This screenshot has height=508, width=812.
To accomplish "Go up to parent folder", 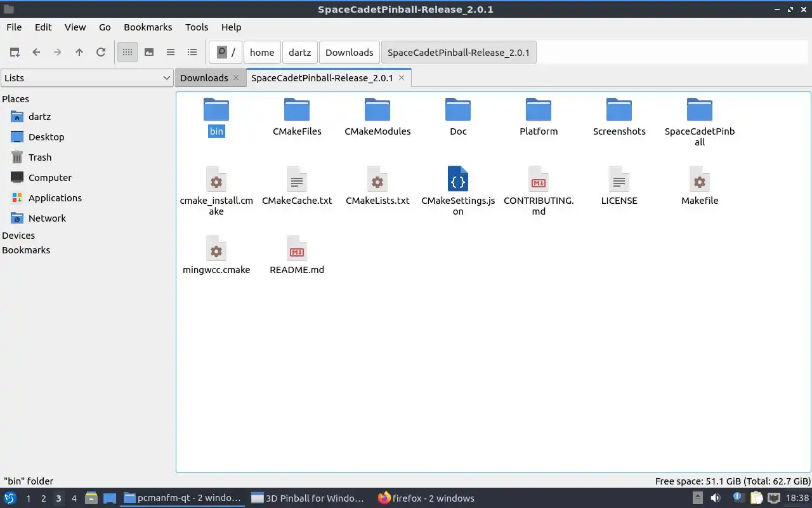I will pyautogui.click(x=79, y=52).
